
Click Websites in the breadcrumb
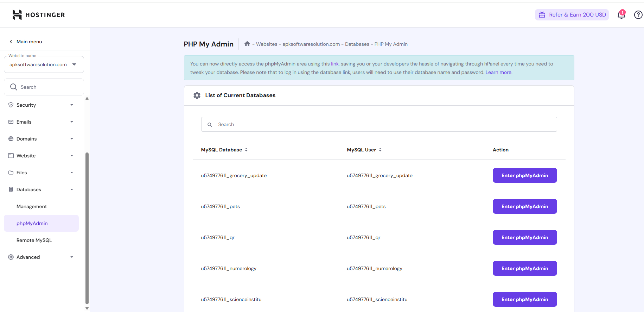click(x=267, y=44)
